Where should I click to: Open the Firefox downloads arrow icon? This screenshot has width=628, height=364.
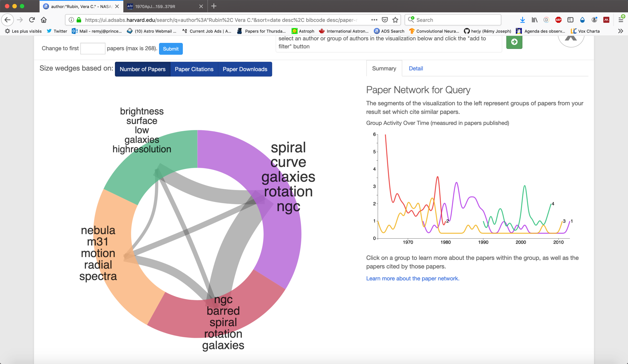point(522,20)
